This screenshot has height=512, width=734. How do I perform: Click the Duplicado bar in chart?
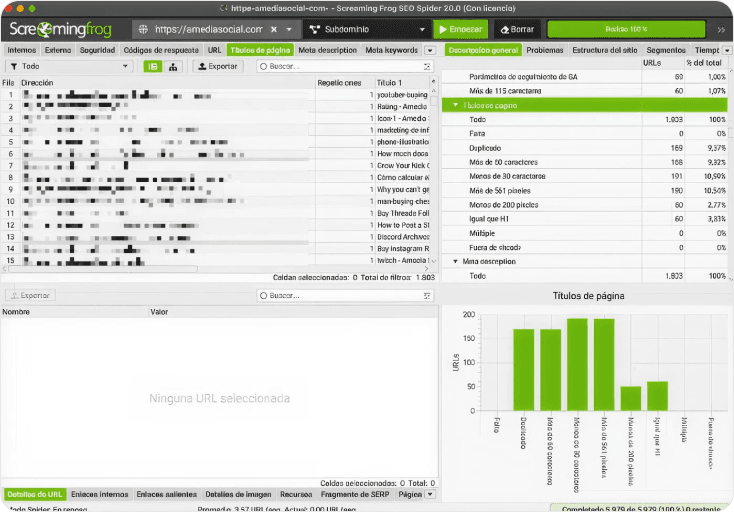tap(523, 370)
